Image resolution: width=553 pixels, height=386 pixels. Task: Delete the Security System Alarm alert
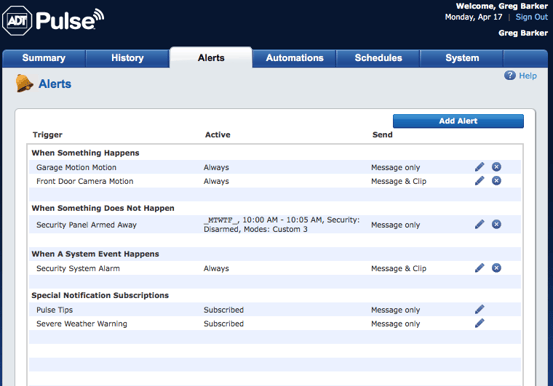coord(496,268)
